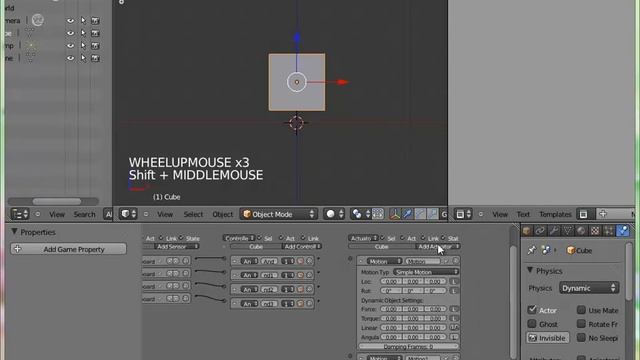Enable the No Sleeping checkbox
Screen dimensions: 640x360
(581, 338)
